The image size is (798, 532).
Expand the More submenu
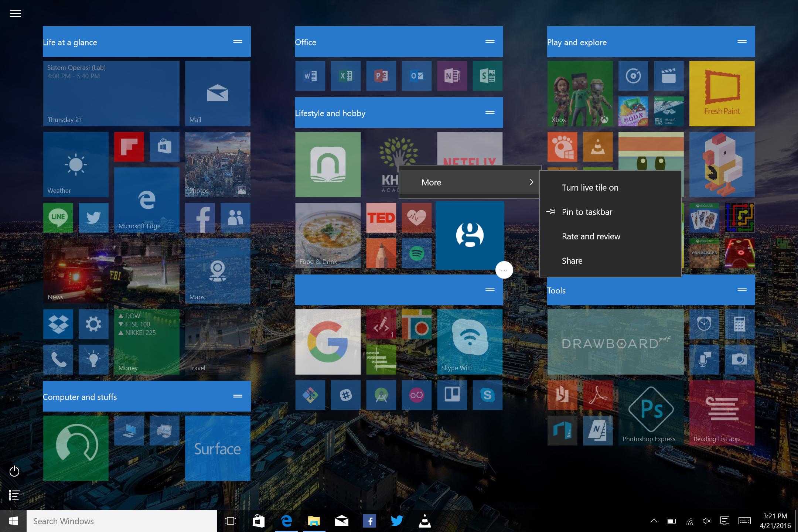(x=470, y=182)
